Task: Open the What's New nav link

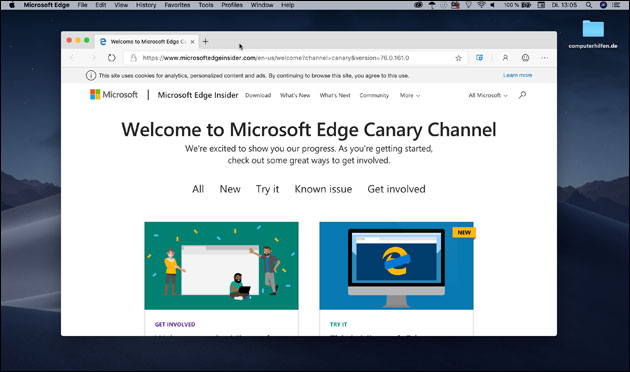Action: point(295,95)
